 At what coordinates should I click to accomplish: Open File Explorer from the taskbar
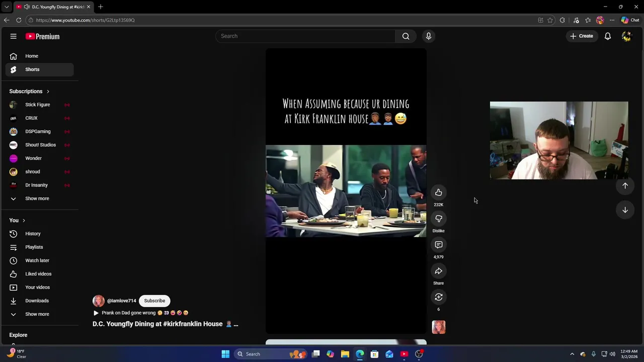click(x=345, y=354)
